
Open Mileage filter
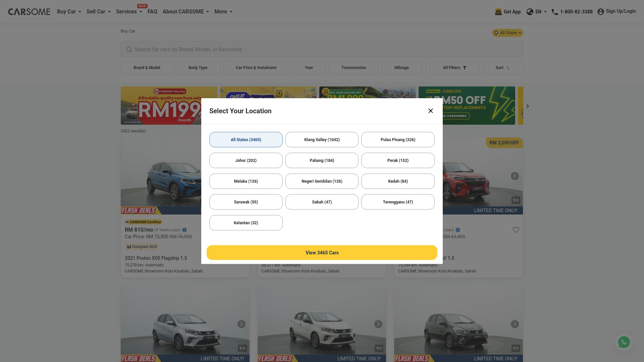[401, 68]
